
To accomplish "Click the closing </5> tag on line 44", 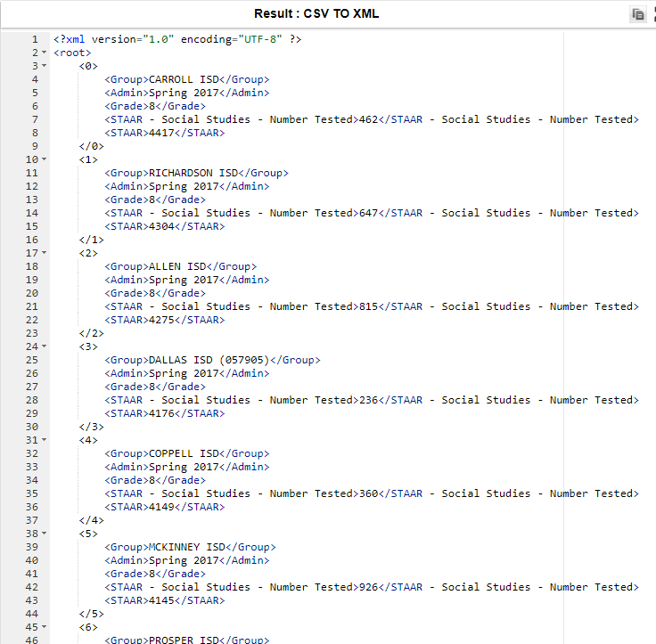I will (91, 614).
